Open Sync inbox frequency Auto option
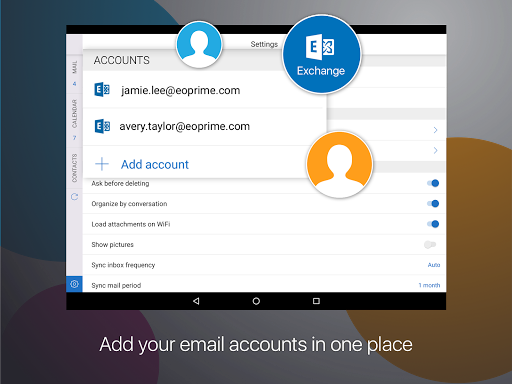The height and width of the screenshot is (384, 512). click(x=434, y=265)
